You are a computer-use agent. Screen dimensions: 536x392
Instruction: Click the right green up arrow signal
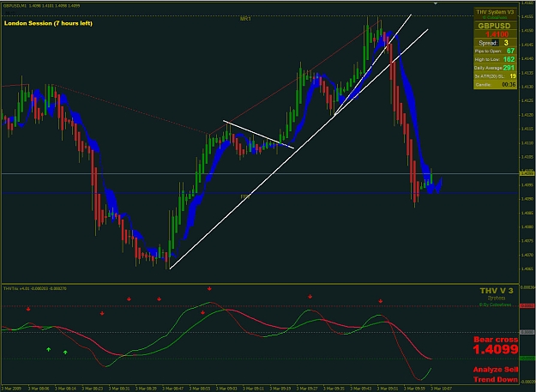(65, 352)
